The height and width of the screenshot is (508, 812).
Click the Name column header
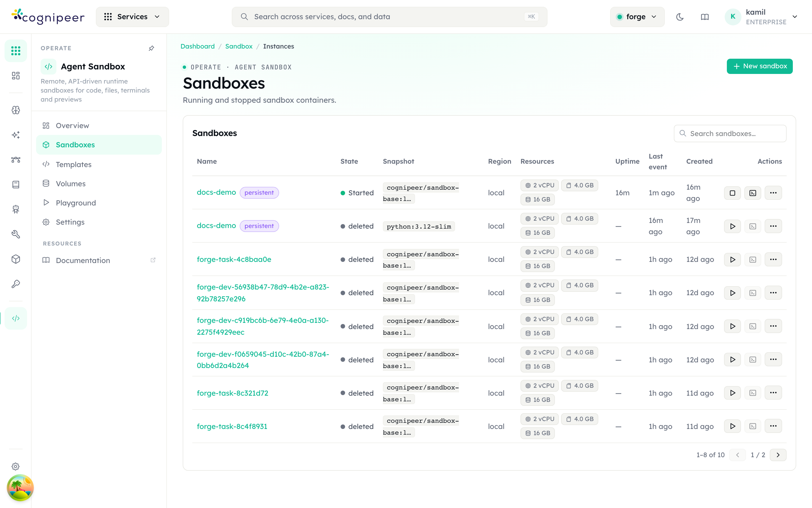pos(207,161)
